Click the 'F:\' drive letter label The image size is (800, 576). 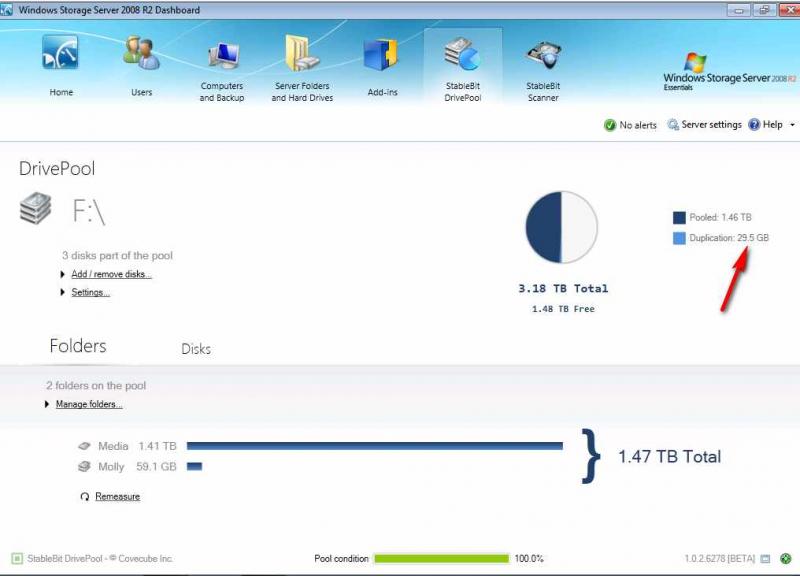tap(89, 211)
